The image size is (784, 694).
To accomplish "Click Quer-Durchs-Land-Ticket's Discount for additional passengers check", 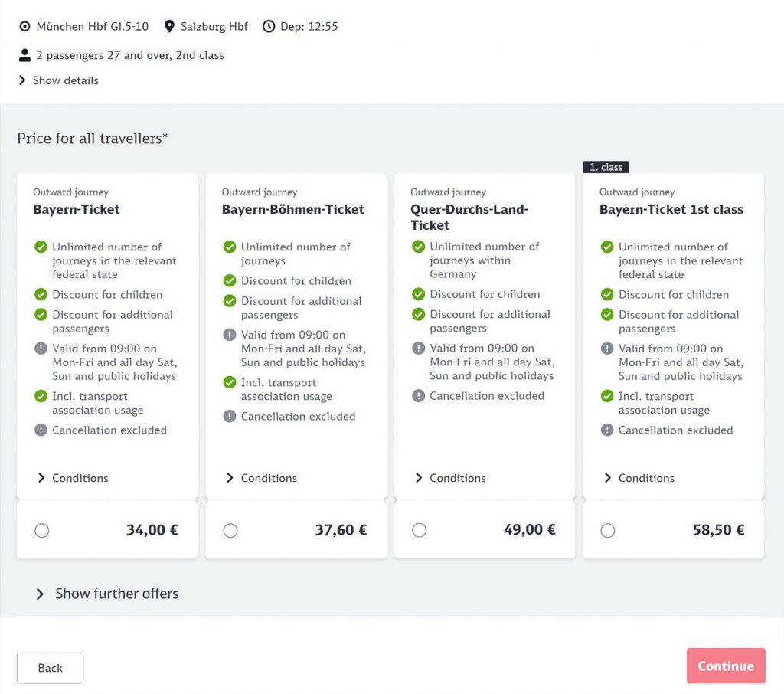I will pos(419,314).
